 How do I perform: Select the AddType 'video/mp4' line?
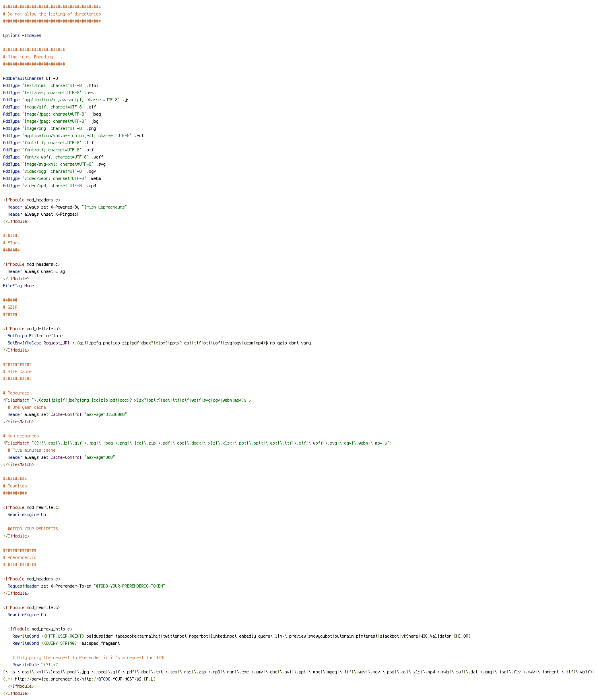click(x=49, y=186)
